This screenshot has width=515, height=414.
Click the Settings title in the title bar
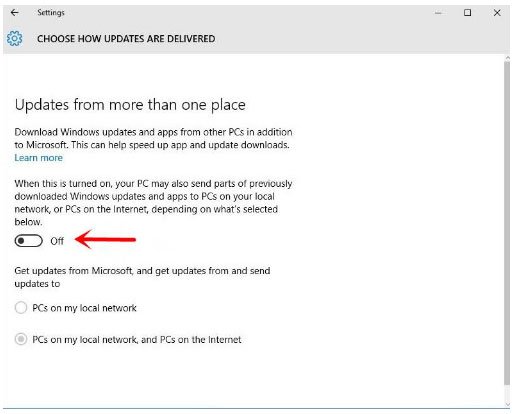pyautogui.click(x=51, y=13)
